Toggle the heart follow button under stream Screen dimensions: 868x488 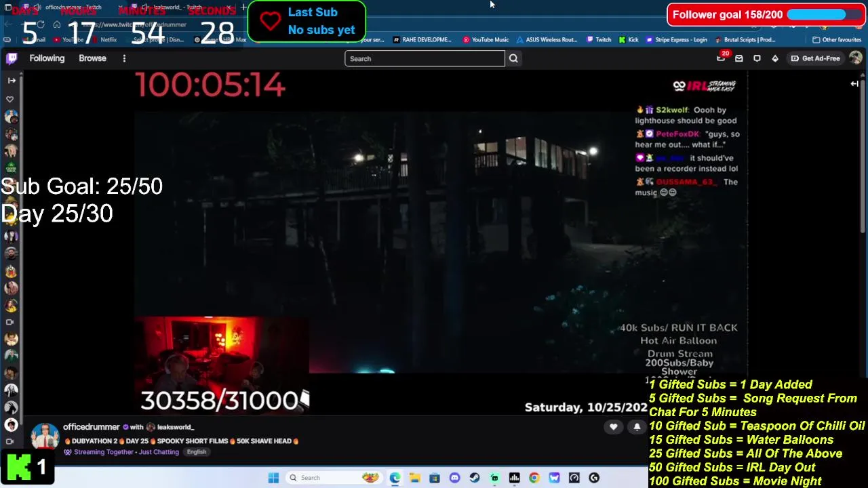point(614,427)
